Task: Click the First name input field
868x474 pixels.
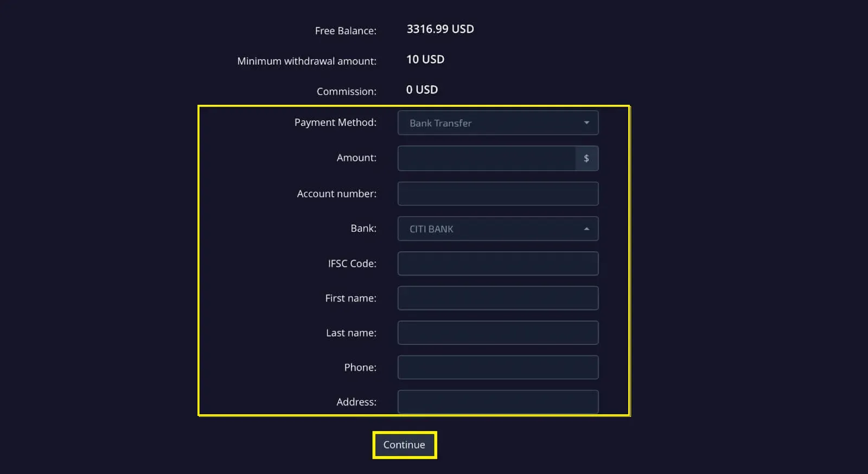Action: click(x=497, y=298)
